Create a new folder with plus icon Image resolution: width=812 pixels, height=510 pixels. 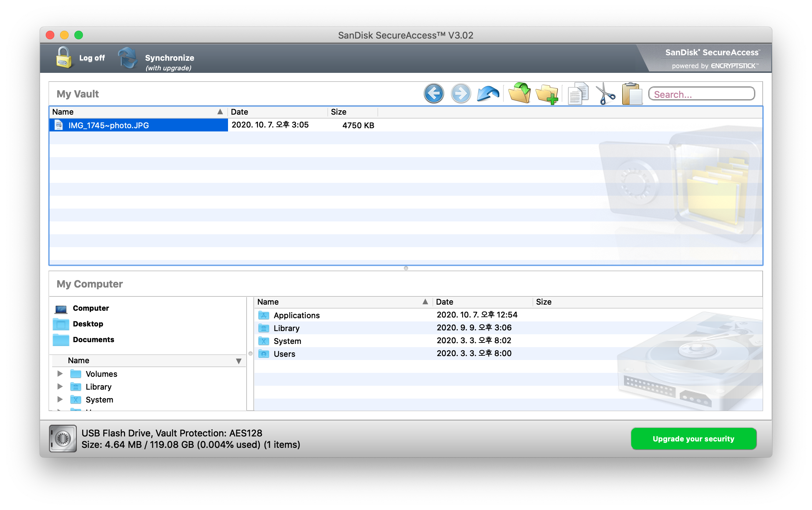(547, 94)
